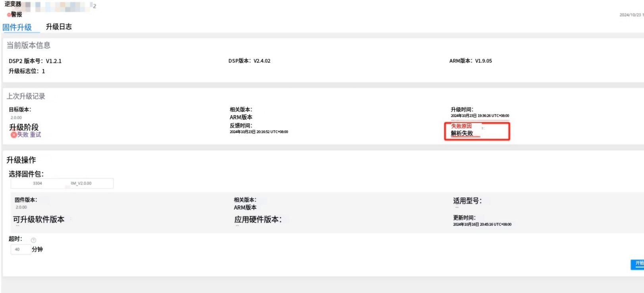Click the timeout minutes input field
The height and width of the screenshot is (293, 644).
click(x=20, y=249)
